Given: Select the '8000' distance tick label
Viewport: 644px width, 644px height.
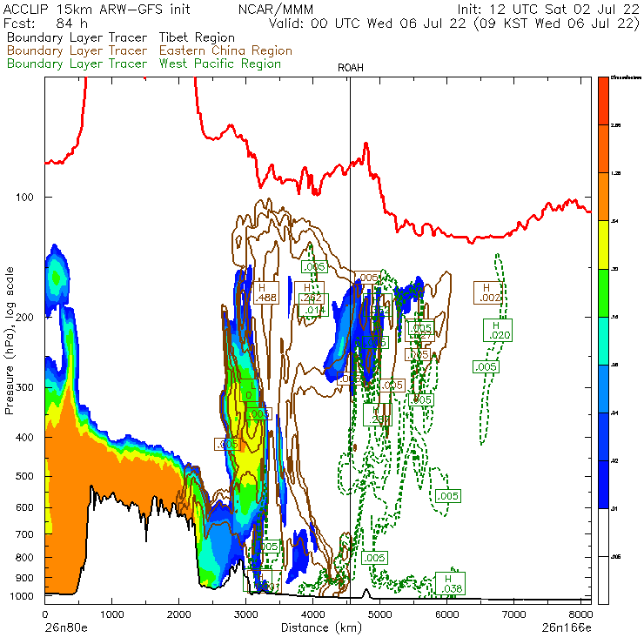Looking at the screenshot, I should (580, 614).
